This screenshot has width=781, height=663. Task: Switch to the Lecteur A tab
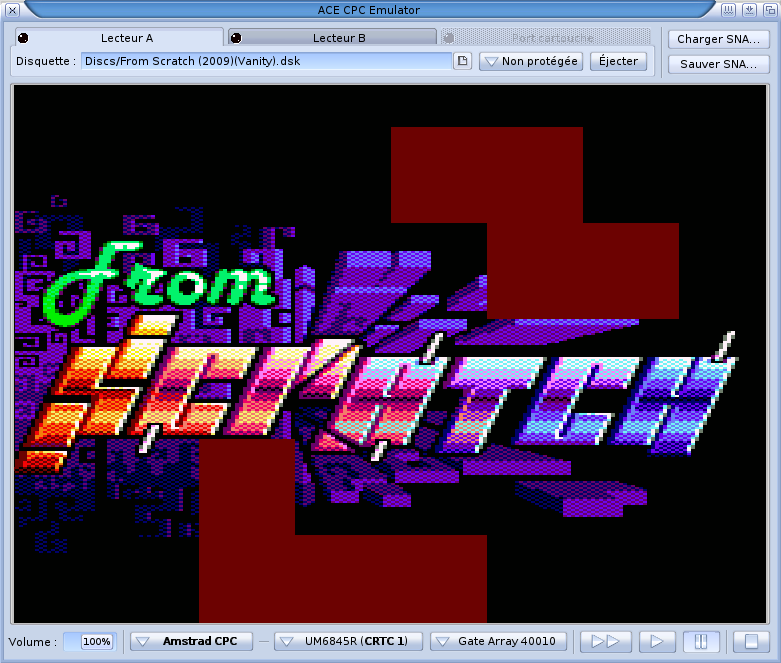[120, 38]
